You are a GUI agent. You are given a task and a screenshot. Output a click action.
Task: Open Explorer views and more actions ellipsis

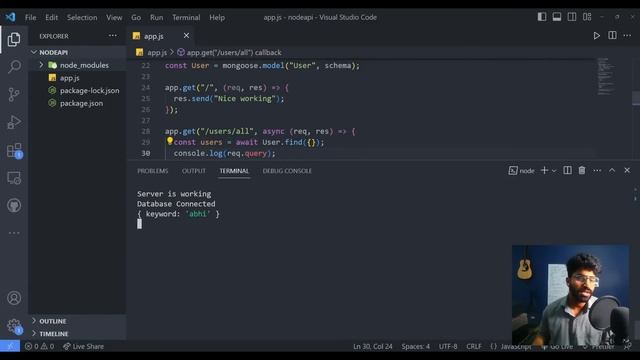(113, 36)
